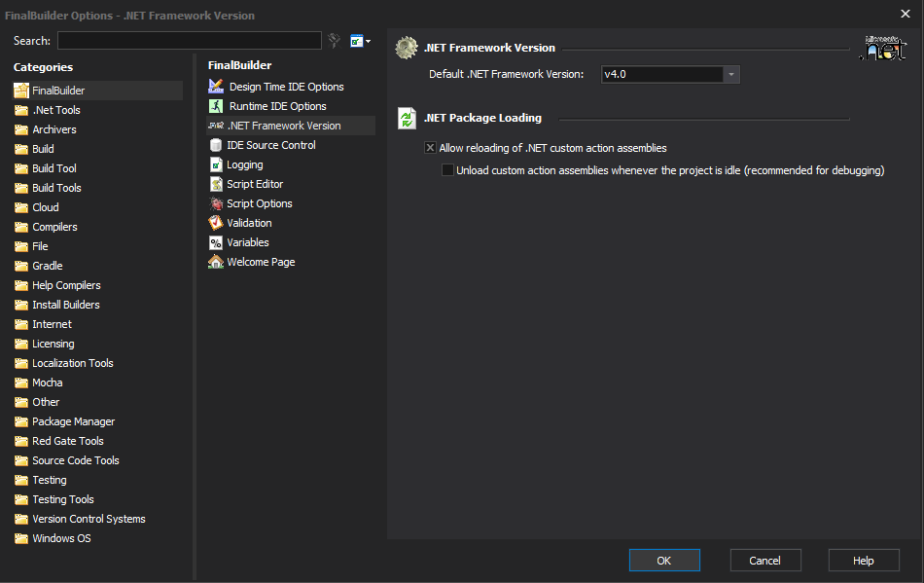
Task: Open the IDE Source Control database icon
Action: (x=216, y=144)
